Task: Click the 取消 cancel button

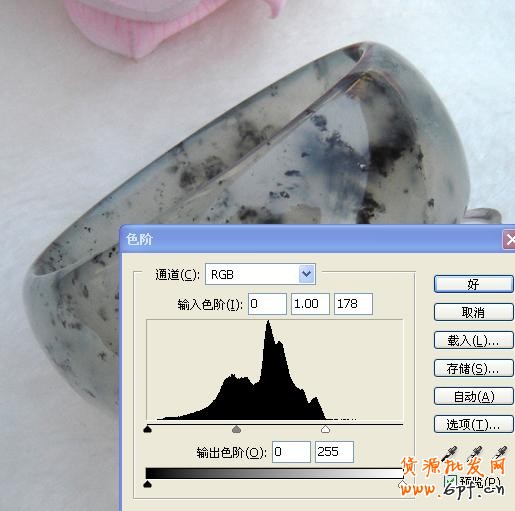Action: (473, 312)
